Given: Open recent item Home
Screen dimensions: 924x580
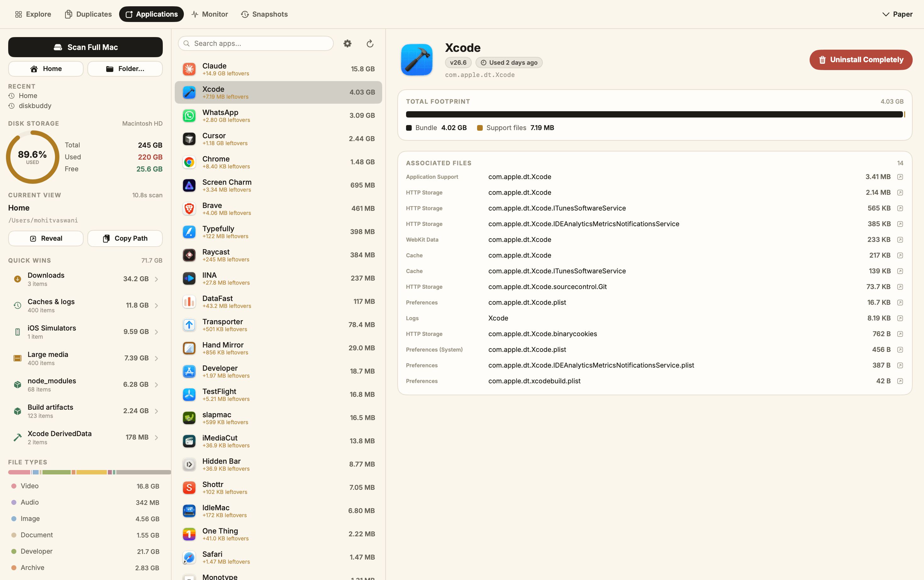Looking at the screenshot, I should (23, 96).
